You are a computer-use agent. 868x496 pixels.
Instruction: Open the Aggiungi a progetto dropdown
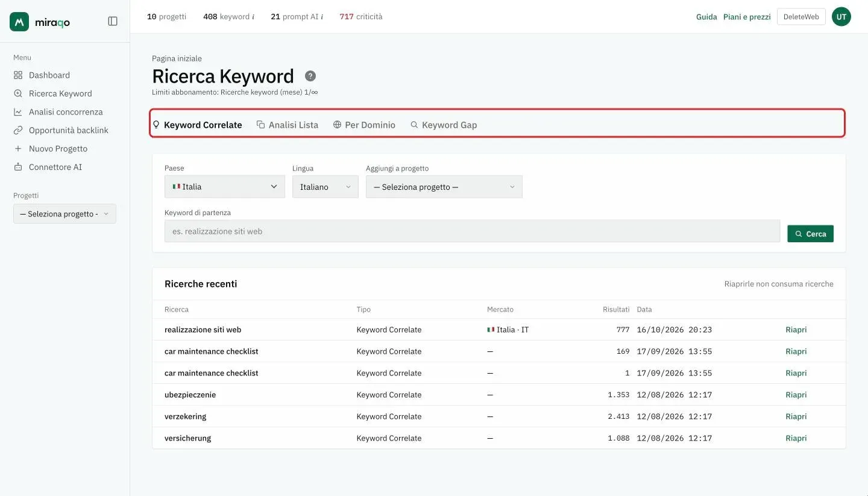click(x=444, y=187)
